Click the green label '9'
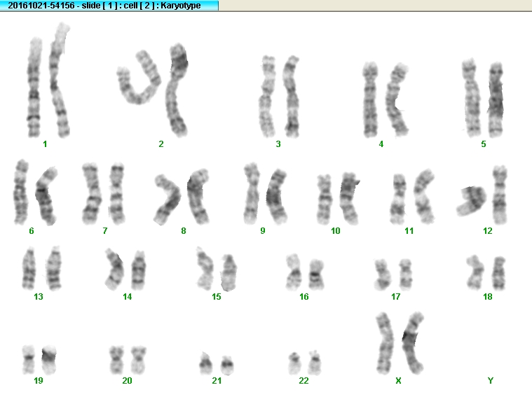 [263, 231]
